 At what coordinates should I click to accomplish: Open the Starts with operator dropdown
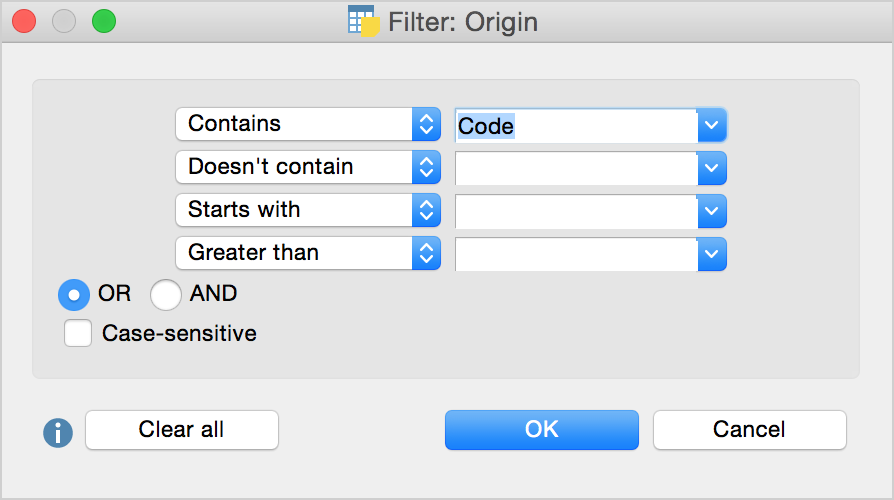(307, 210)
